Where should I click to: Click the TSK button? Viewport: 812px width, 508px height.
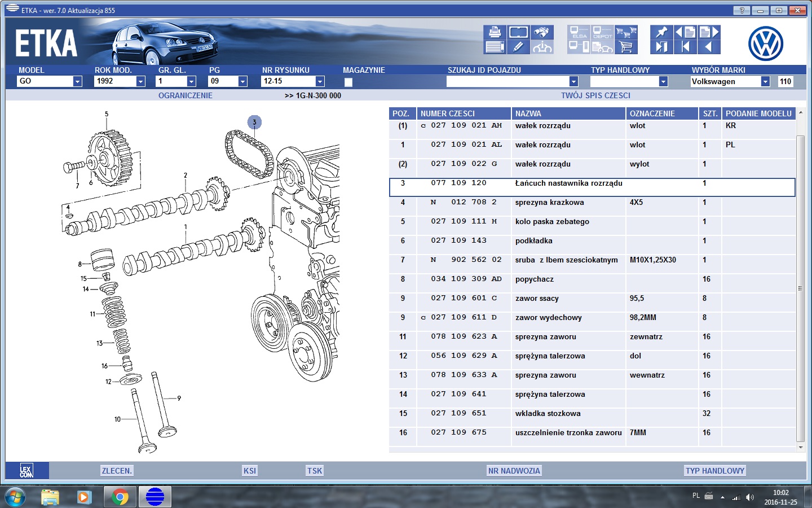tap(315, 471)
